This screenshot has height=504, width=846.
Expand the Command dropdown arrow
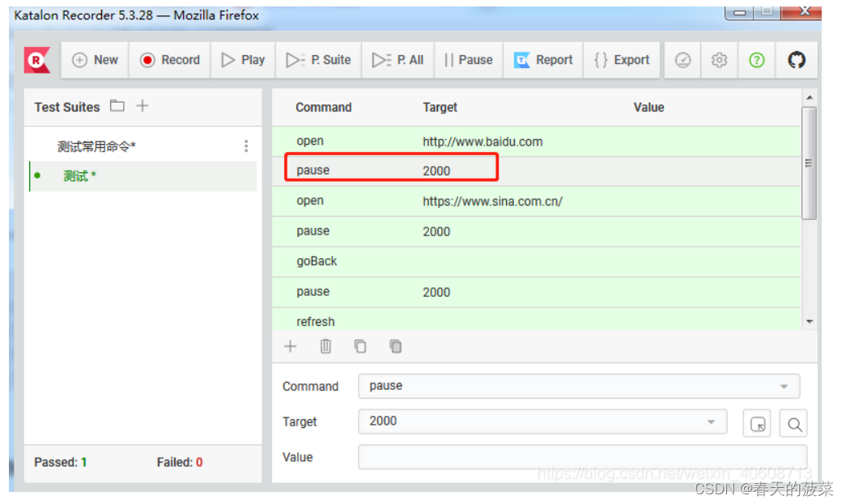point(784,387)
